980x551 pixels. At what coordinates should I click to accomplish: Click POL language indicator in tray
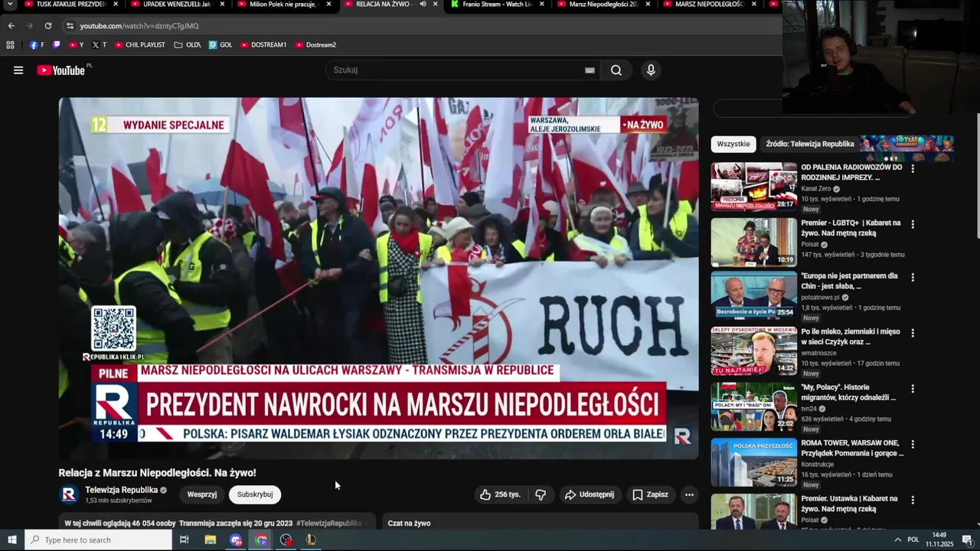[x=913, y=540]
